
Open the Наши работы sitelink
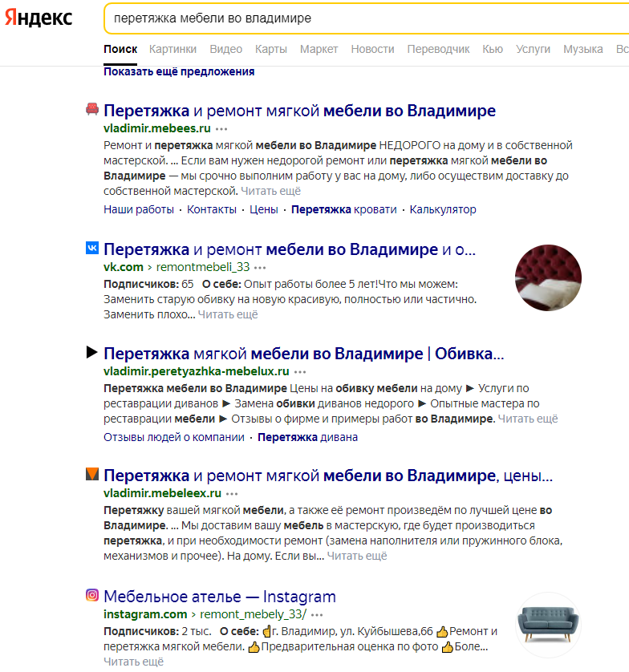click(x=139, y=209)
